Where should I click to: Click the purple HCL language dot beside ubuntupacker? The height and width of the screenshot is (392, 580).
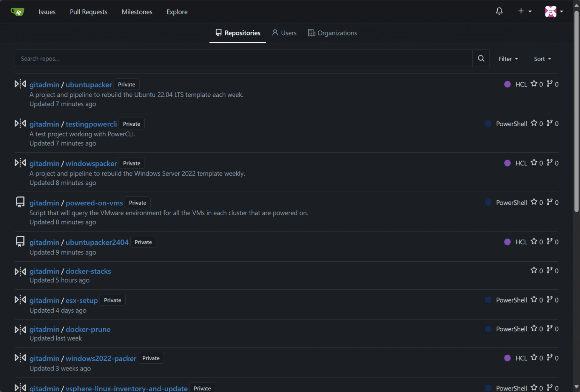point(507,84)
